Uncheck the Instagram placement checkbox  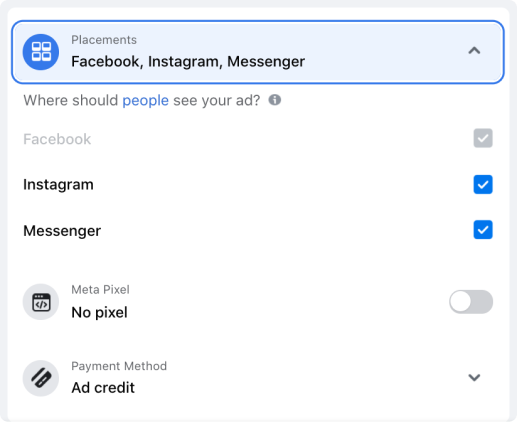483,184
